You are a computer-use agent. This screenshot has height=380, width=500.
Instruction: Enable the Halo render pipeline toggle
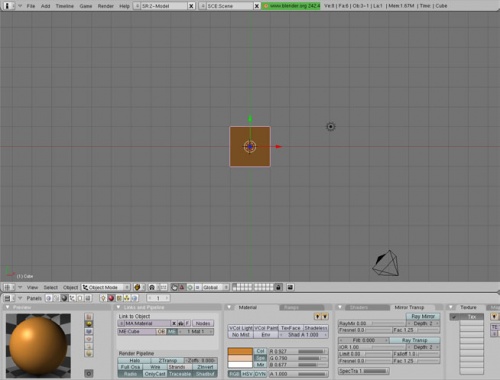(x=134, y=360)
